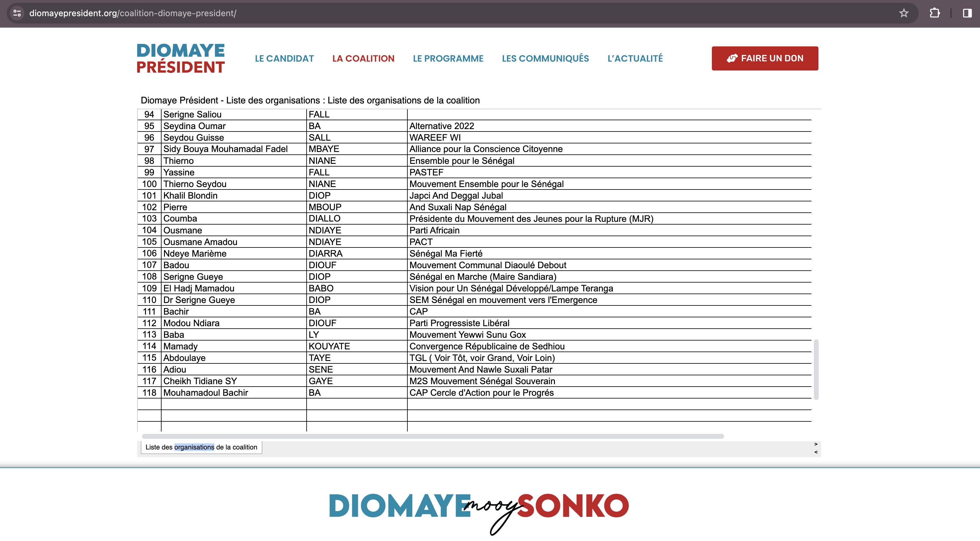Viewport: 980px width, 541px height.
Task: Click the Faire un don button
Action: (765, 58)
